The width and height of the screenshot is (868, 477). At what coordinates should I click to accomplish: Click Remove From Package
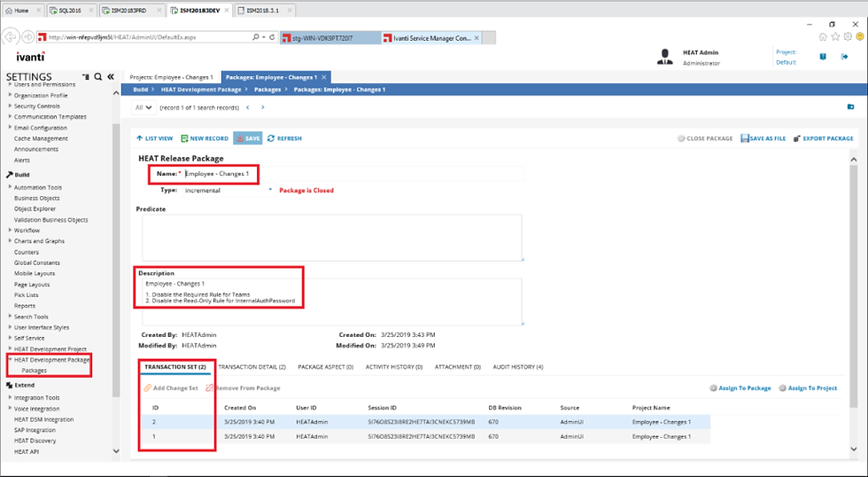(243, 388)
